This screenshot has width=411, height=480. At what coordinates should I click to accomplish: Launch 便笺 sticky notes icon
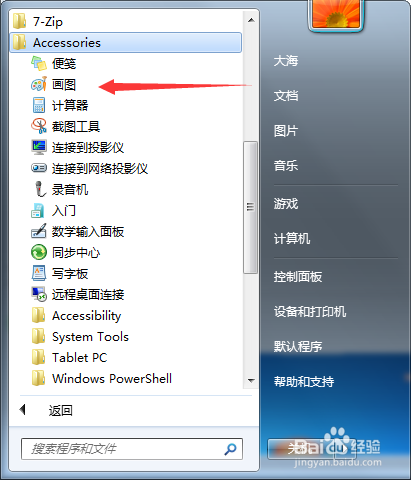(x=39, y=63)
